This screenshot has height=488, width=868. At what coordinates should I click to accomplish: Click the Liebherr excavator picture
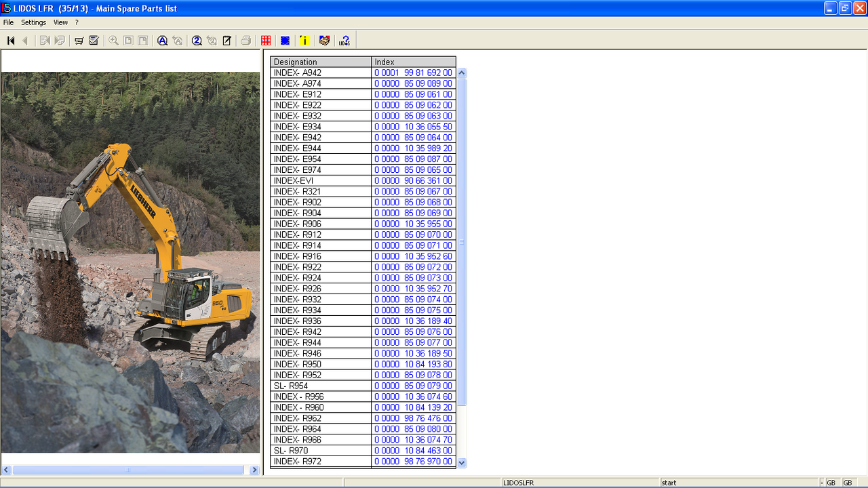[130, 262]
